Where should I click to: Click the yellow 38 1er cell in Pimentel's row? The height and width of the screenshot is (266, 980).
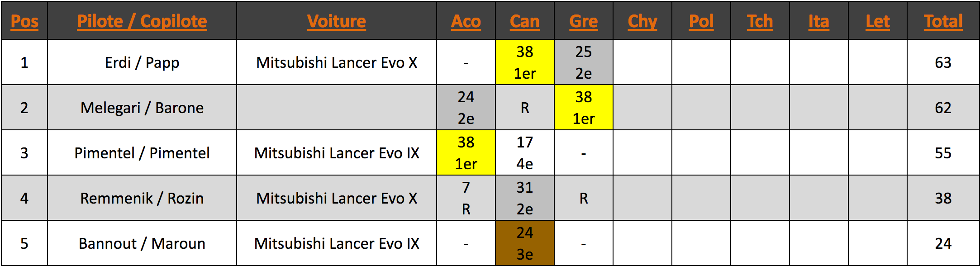(x=466, y=153)
